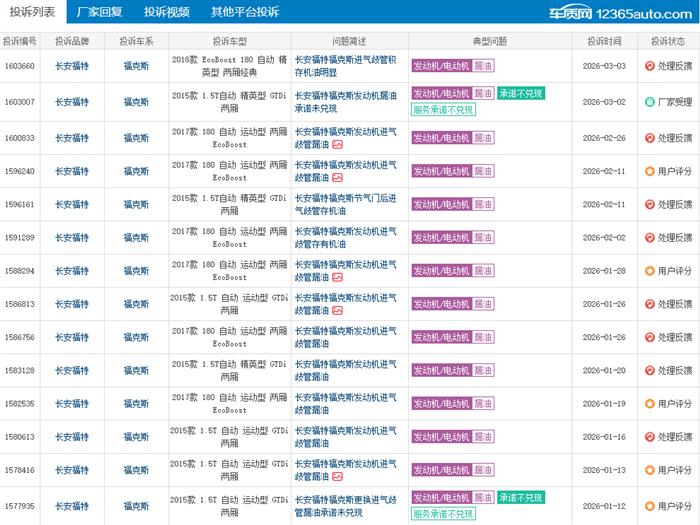Click picture icon beside complaint 1596240 description
700x525 pixels.
[x=337, y=178]
